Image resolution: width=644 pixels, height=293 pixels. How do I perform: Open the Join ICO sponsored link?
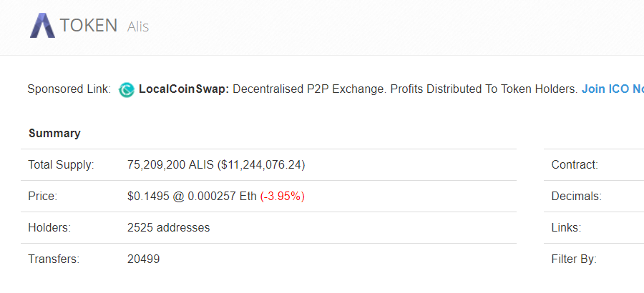(612, 89)
